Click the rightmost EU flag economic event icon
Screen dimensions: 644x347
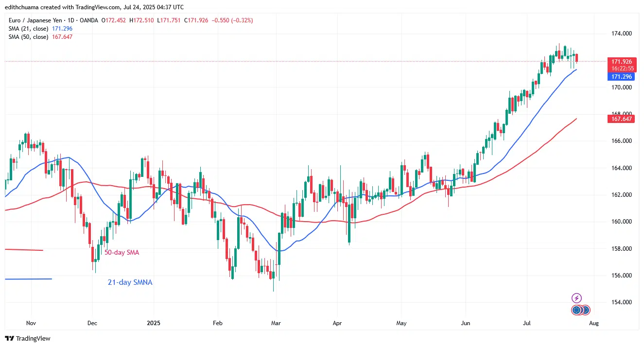(x=585, y=310)
